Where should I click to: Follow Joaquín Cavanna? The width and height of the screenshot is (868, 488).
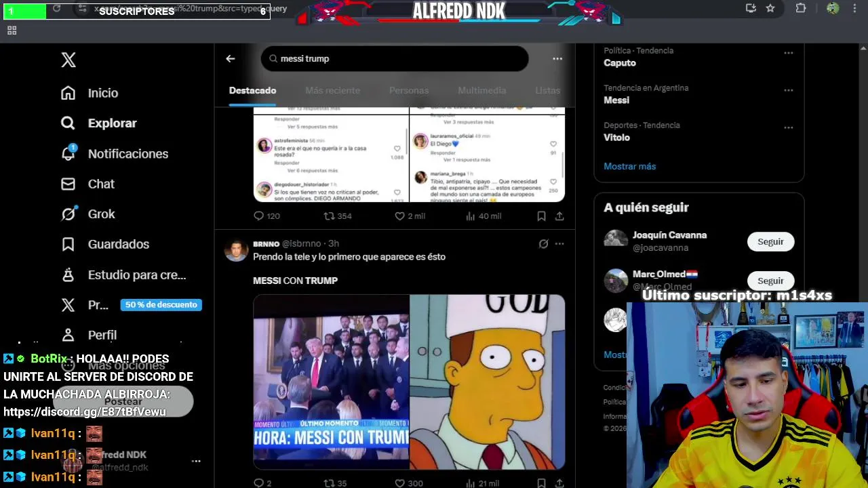click(770, 242)
